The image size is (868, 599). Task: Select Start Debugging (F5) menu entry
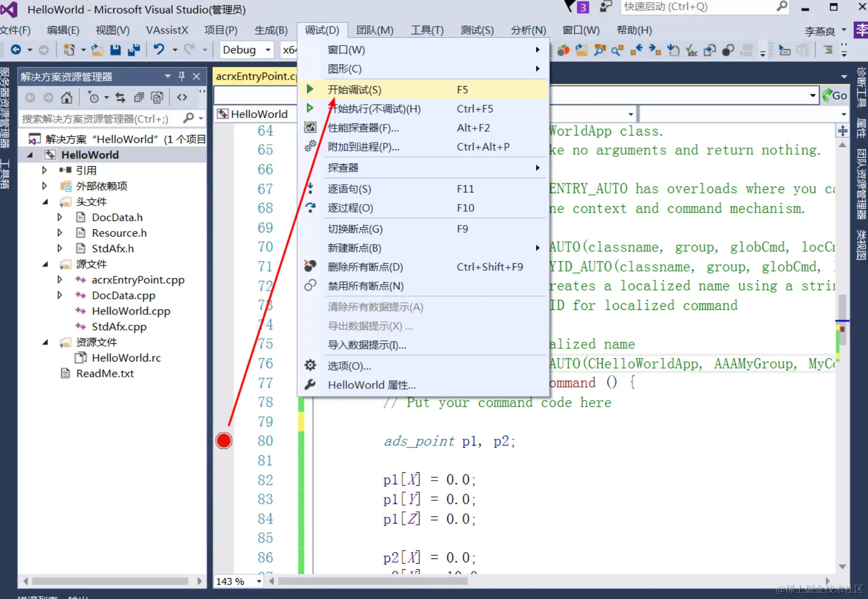[x=423, y=89]
